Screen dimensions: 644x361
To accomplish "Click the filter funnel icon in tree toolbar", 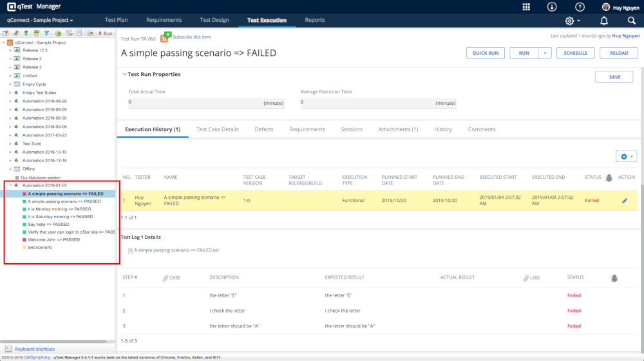I will [x=46, y=33].
